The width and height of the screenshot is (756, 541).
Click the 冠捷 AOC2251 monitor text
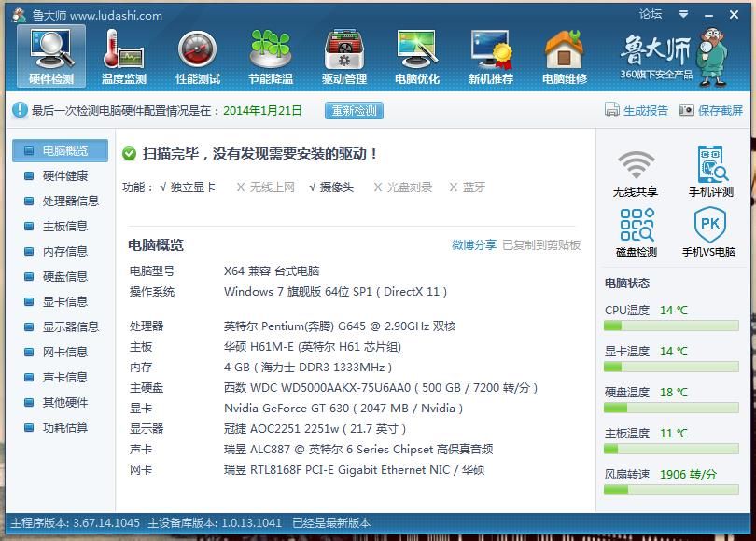point(315,428)
